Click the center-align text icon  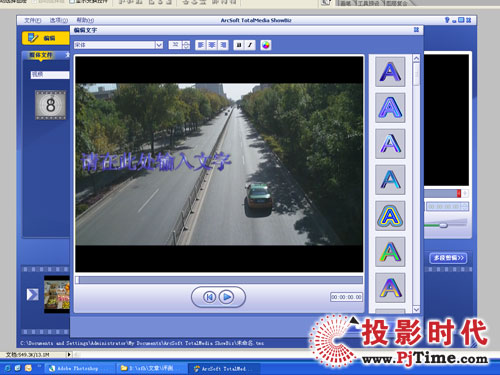[212, 45]
